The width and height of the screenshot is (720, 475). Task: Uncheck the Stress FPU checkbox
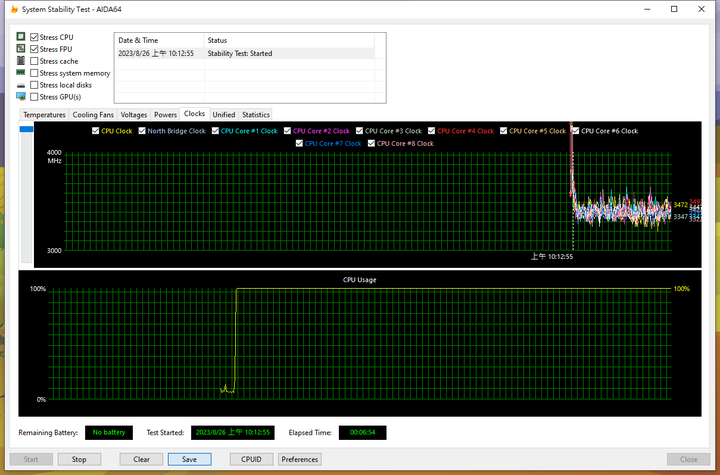pyautogui.click(x=34, y=49)
